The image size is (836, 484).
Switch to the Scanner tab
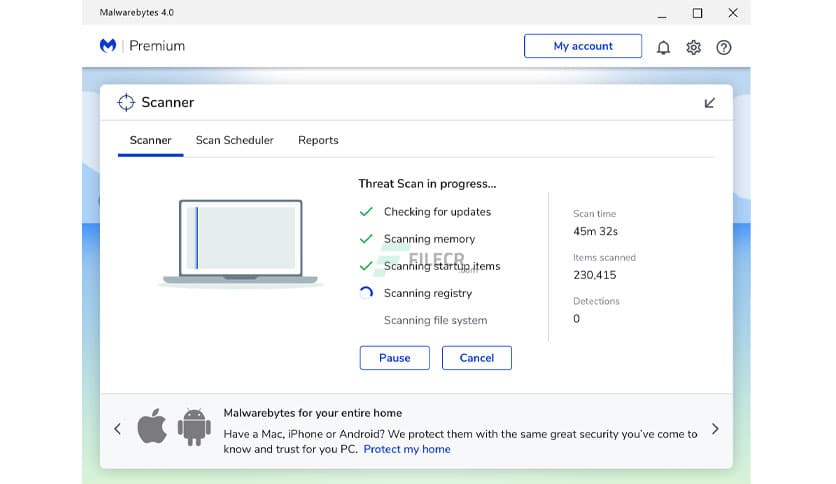click(150, 140)
